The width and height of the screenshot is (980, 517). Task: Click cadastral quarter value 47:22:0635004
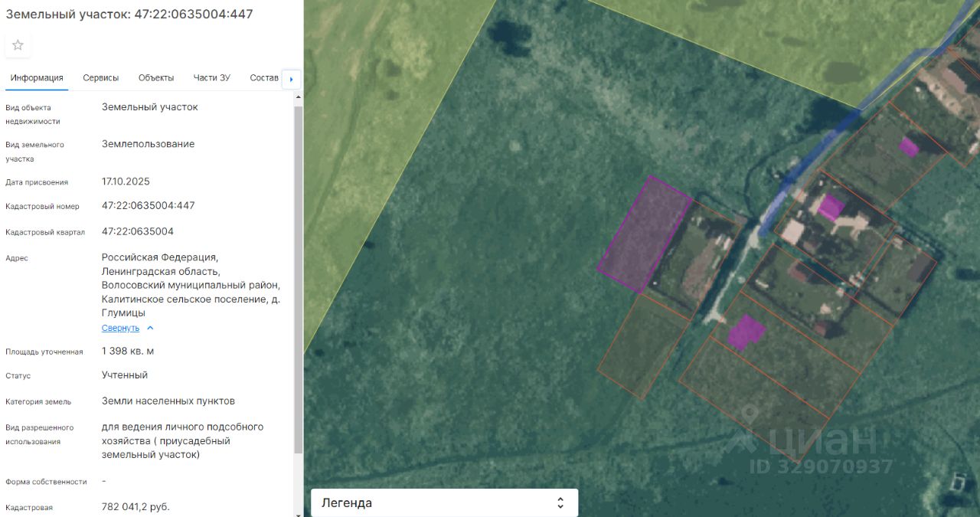(138, 231)
